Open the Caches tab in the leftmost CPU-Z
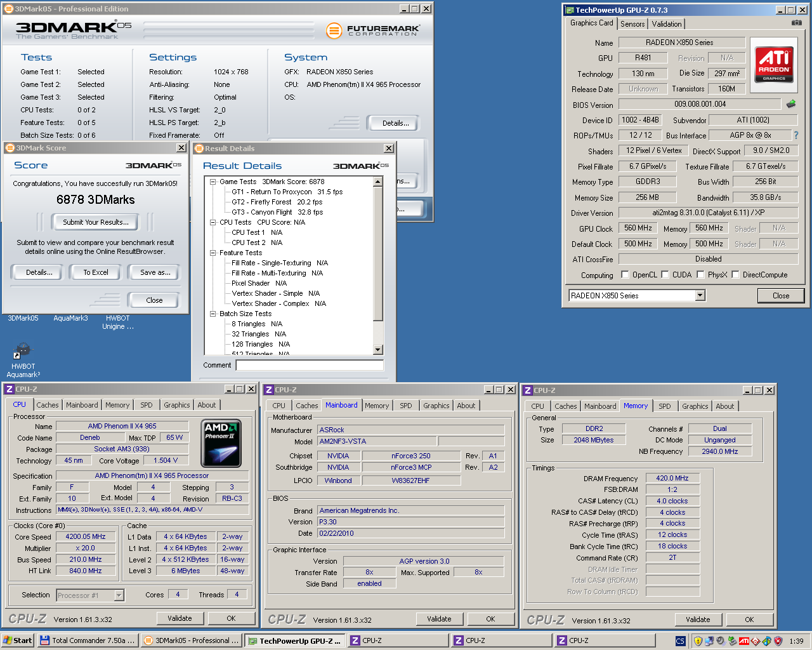This screenshot has height=650, width=812. (x=47, y=405)
